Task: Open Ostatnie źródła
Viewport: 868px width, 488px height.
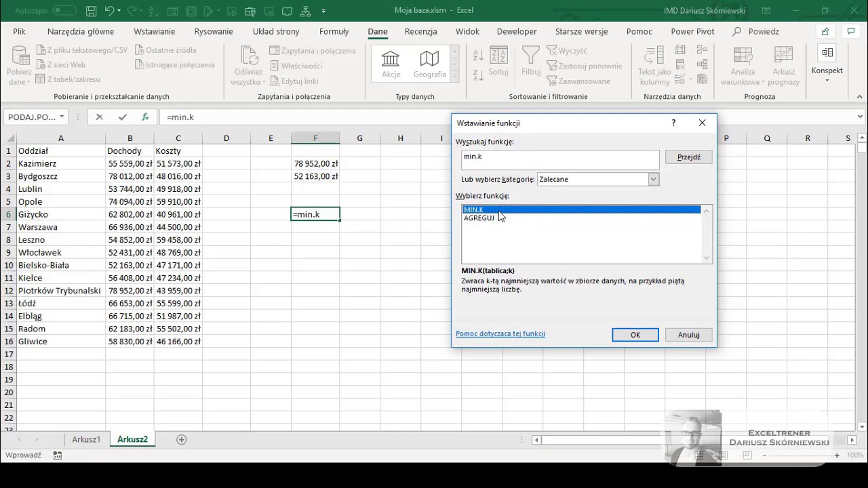Action: click(166, 50)
